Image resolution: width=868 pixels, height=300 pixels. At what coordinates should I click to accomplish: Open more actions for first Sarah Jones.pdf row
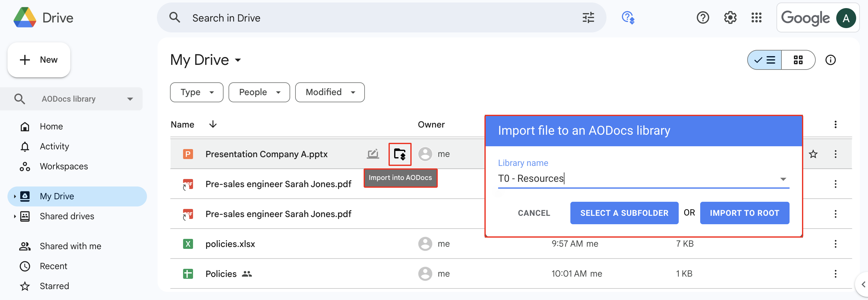point(835,184)
